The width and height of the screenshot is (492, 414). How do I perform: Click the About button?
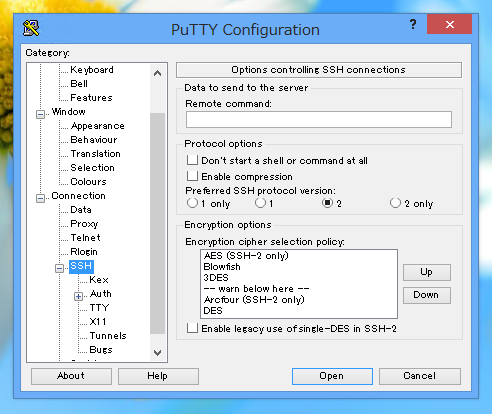(71, 376)
